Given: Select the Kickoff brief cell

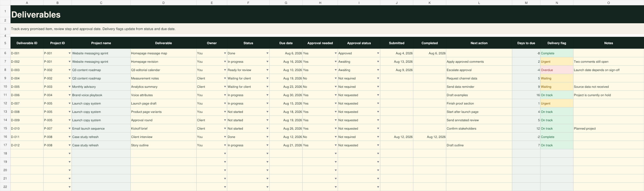Looking at the screenshot, I should pos(164,129).
